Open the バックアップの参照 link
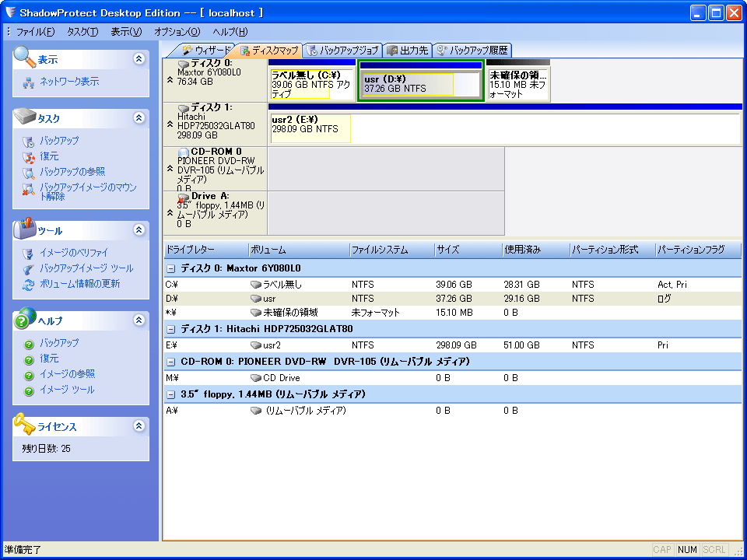Image resolution: width=747 pixels, height=560 pixels. coord(72,172)
